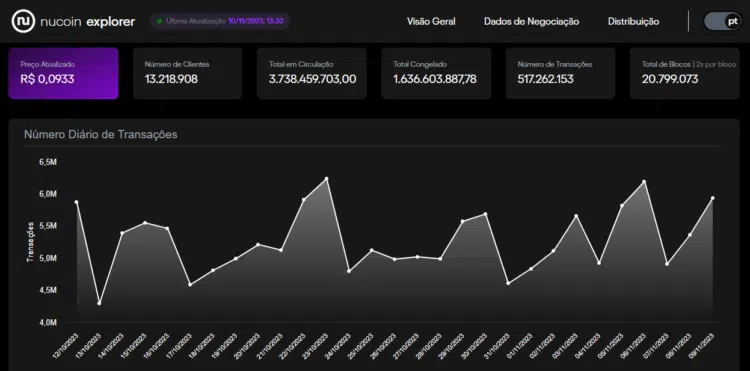Click the 5,5M y-axis label
Screen dimensions: 750x371
click(48, 226)
